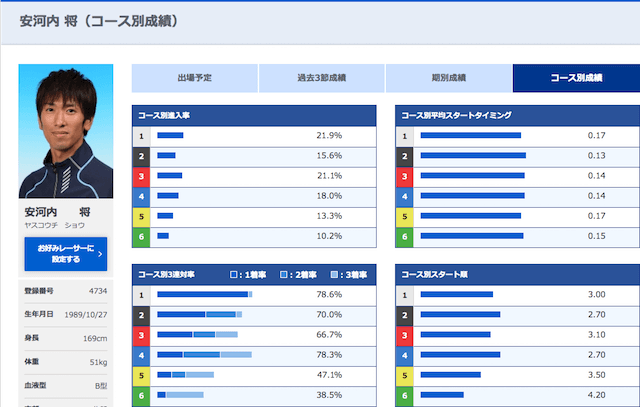Click course 2 black badge in コース別進入率
Viewport: 640px width, 407px height.
coord(142,156)
